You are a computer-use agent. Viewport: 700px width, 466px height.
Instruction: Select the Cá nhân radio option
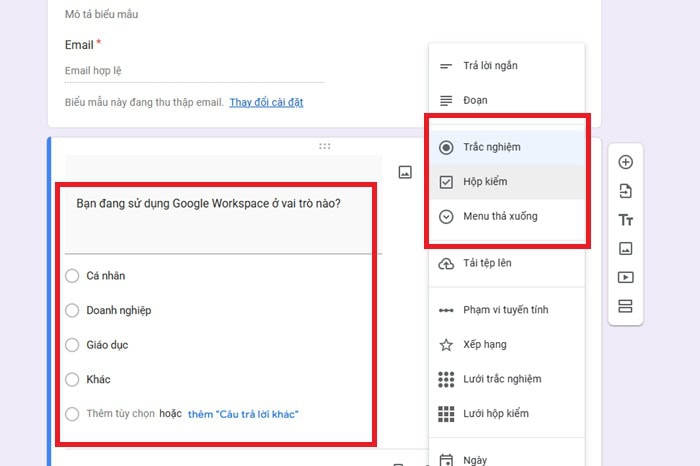point(72,276)
